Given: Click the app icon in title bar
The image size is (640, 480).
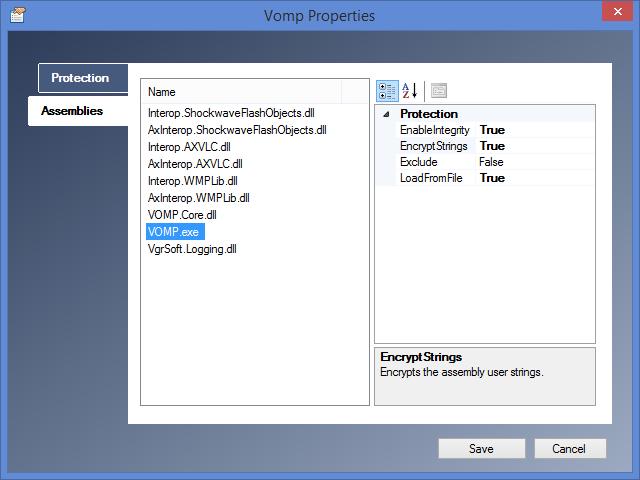Looking at the screenshot, I should pyautogui.click(x=18, y=15).
